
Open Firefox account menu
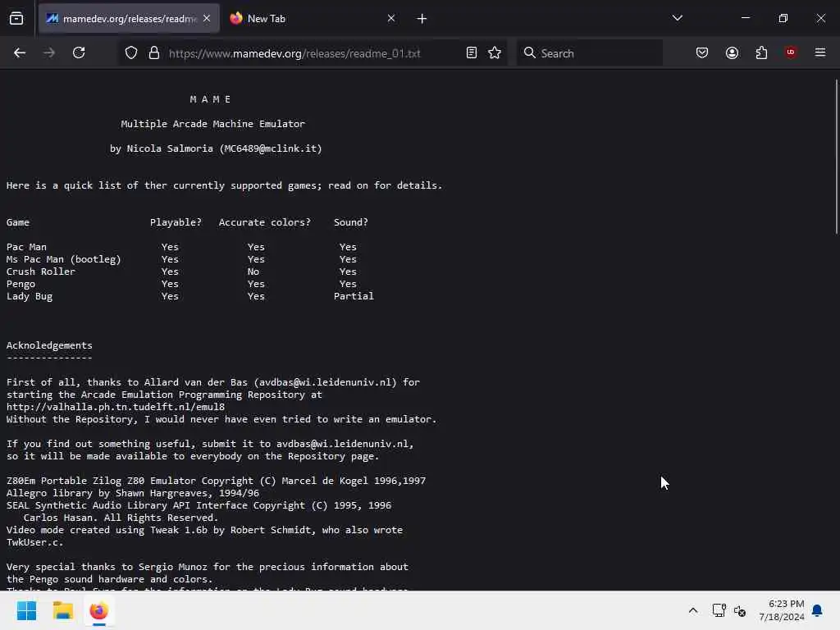click(x=732, y=52)
